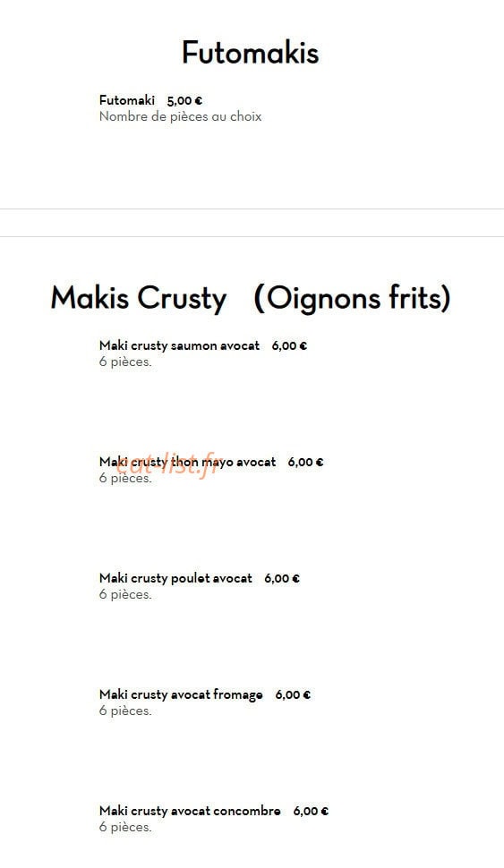The image size is (504, 868).
Task: Select Maki crusty poulet avocat
Action: coord(175,578)
